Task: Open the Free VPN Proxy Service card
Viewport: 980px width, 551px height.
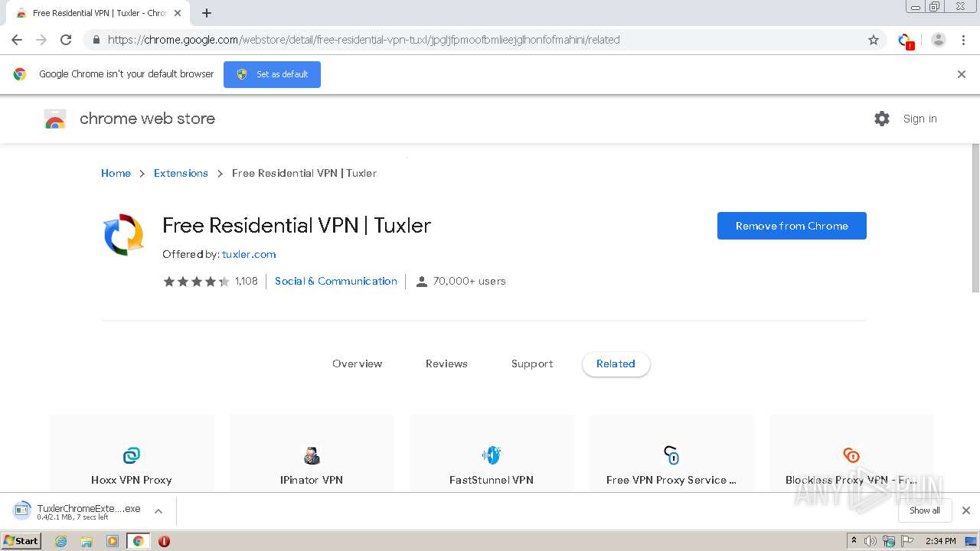Action: click(x=671, y=454)
